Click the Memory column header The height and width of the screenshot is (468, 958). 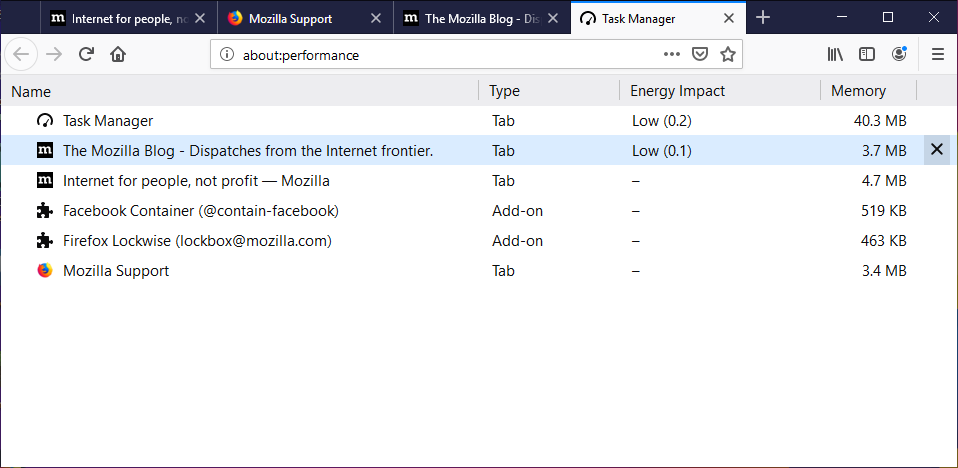click(868, 91)
